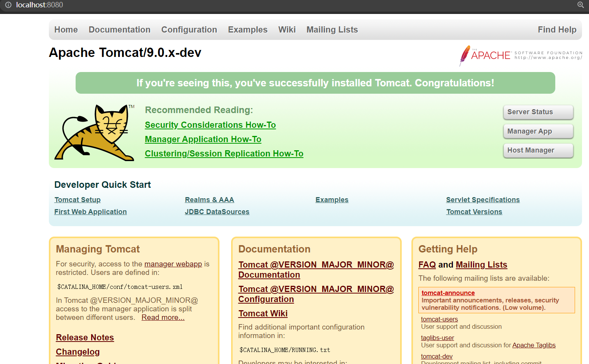589x364 pixels.
Task: Open the Changelog link
Action: tap(78, 352)
